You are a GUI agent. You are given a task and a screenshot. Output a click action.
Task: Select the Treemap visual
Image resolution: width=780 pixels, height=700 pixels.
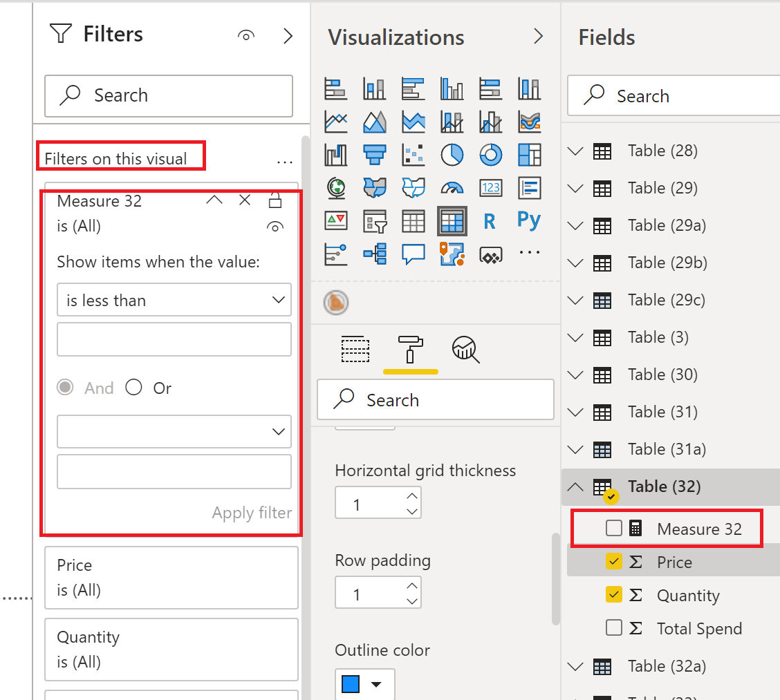[529, 155]
